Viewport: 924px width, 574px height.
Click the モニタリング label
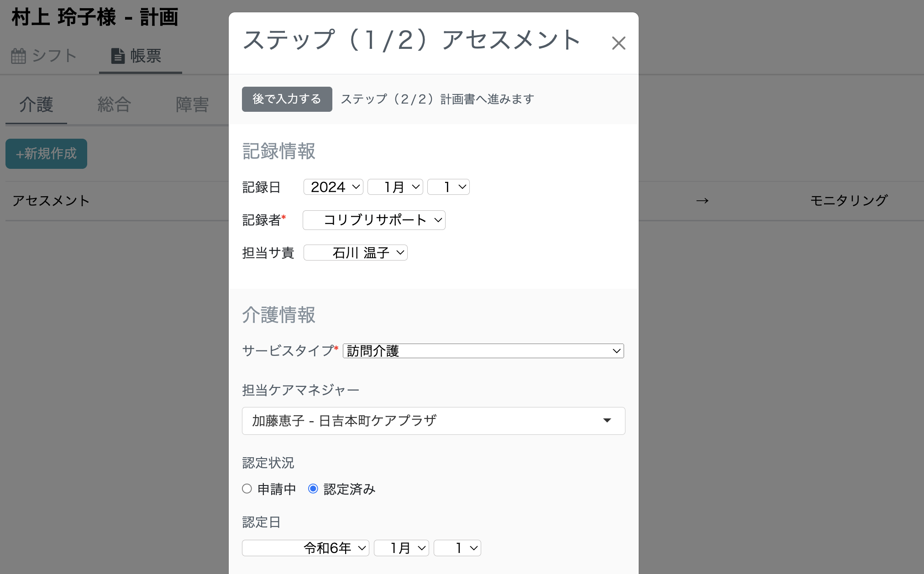click(849, 200)
